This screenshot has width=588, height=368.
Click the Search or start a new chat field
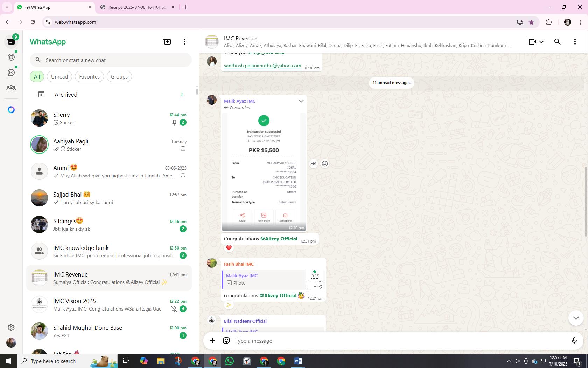coord(111,60)
